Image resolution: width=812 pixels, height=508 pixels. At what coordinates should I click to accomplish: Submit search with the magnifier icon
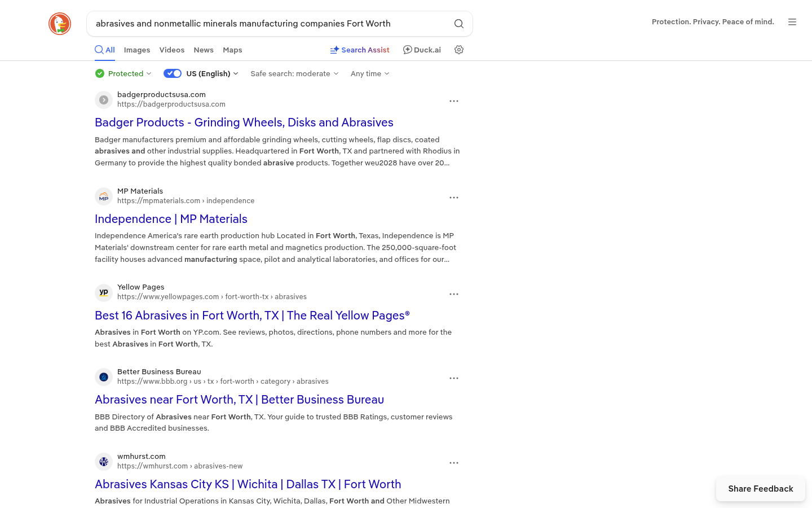pyautogui.click(x=459, y=24)
